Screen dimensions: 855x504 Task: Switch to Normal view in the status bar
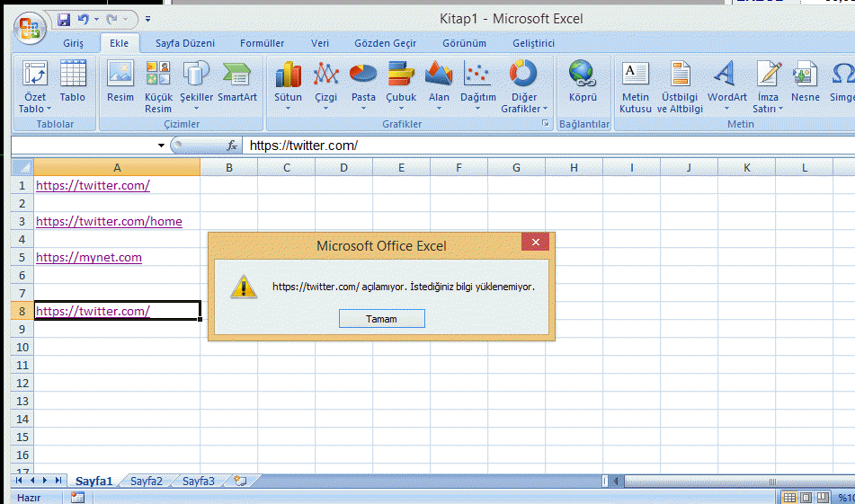789,497
